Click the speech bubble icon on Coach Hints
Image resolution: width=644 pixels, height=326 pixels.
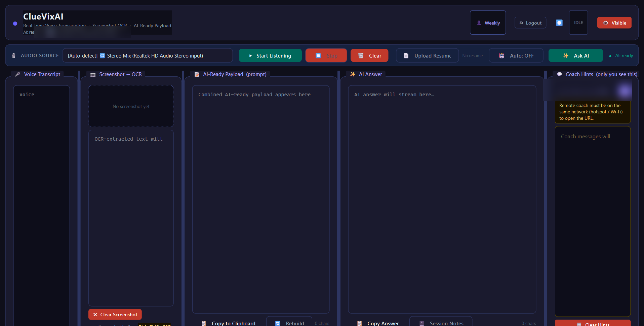coord(560,74)
